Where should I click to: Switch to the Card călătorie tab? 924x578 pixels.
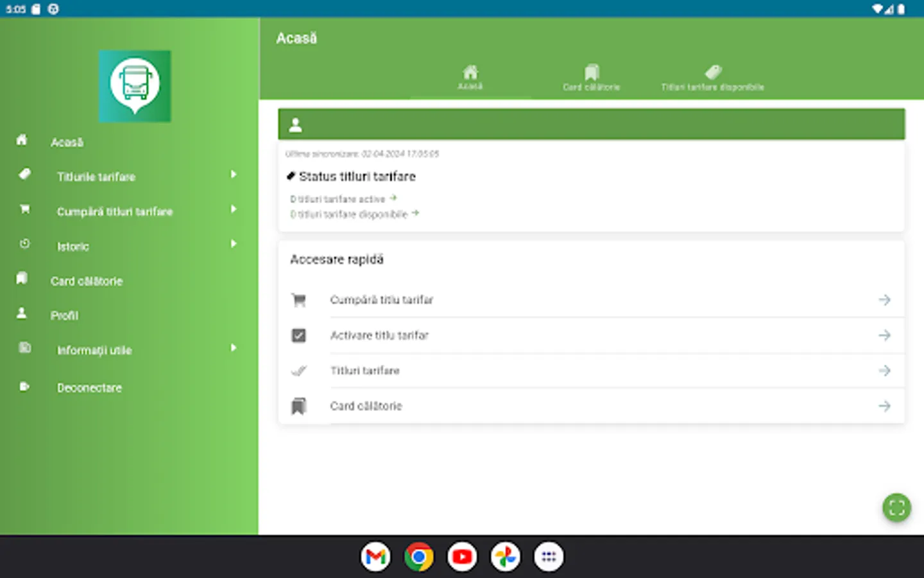[x=591, y=76]
